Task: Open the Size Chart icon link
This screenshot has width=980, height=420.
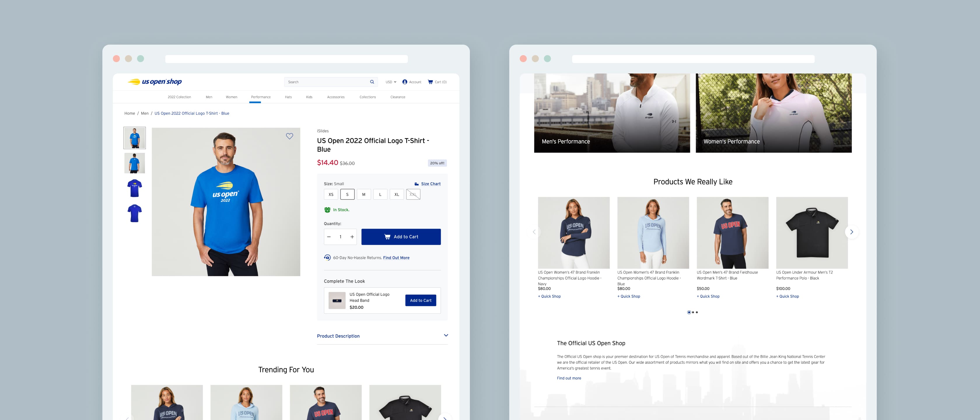Action: pyautogui.click(x=416, y=184)
